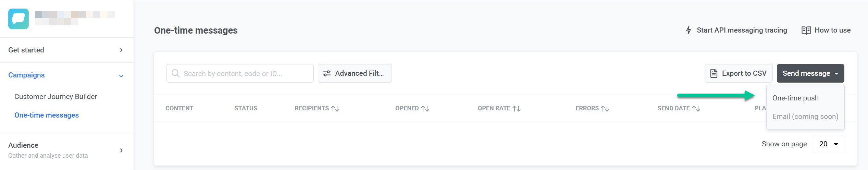Viewport: 868px width, 170px height.
Task: Expand the Audience section
Action: coord(121,150)
